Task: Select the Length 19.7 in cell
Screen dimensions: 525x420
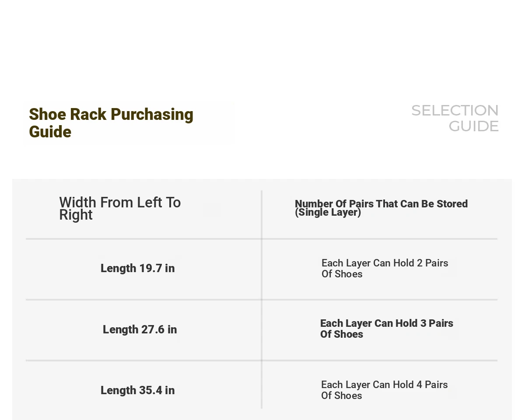Action: [137, 268]
